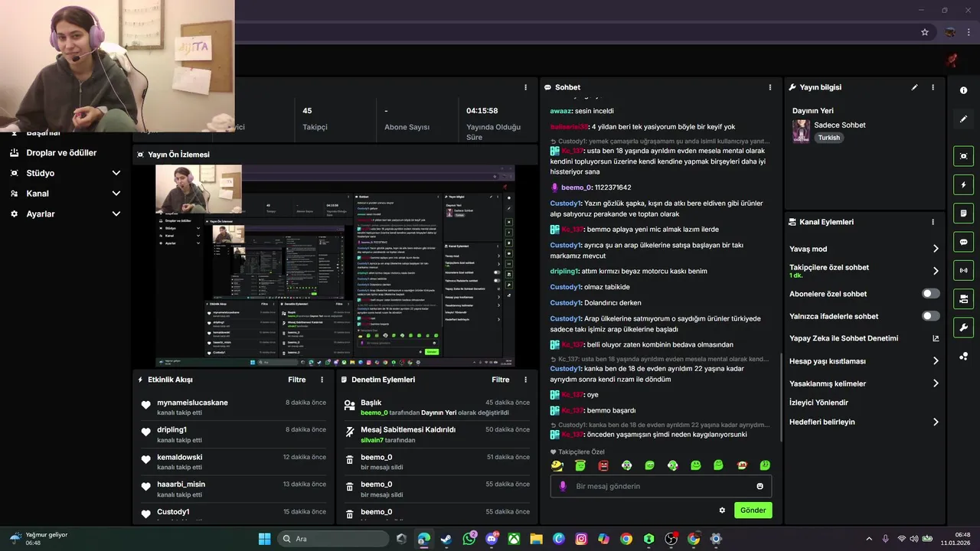Image resolution: width=980 pixels, height=551 pixels.
Task: Click İzleyici Yönlendir option
Action: 818,403
